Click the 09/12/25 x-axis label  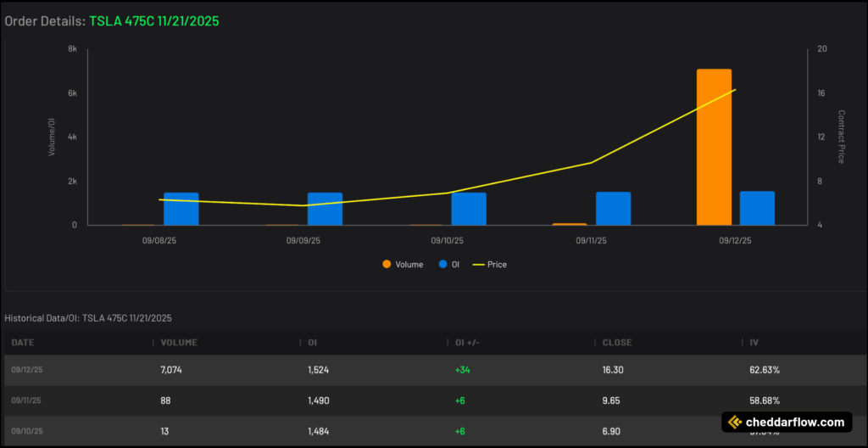(735, 241)
